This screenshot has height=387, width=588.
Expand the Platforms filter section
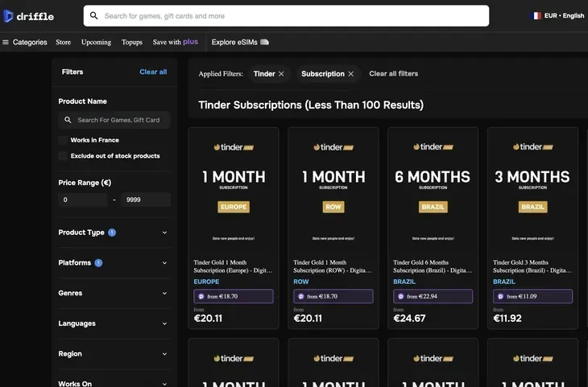coord(114,263)
